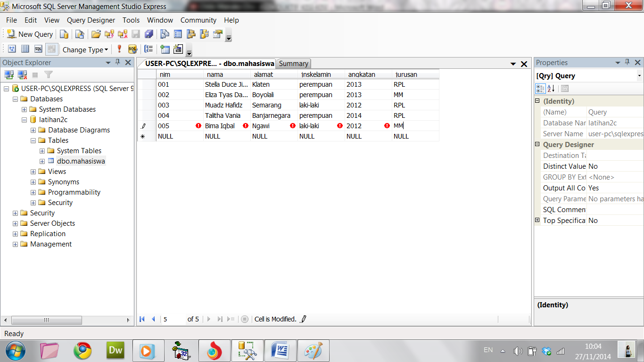The width and height of the screenshot is (644, 362).
Task: Click the Connect icon in Object Explorer
Action: pos(9,74)
